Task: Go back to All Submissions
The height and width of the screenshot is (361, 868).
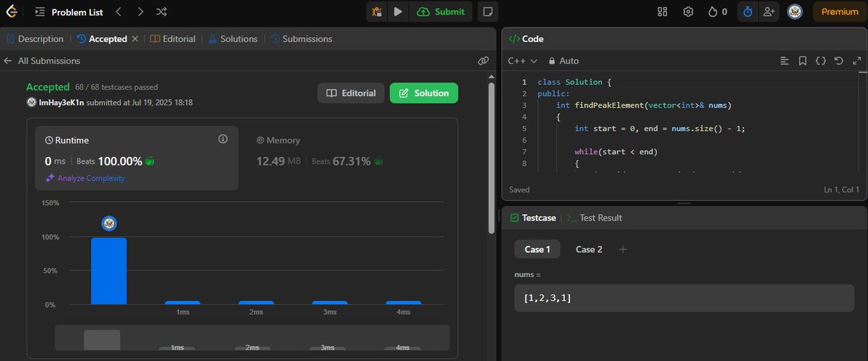Action: 42,61
